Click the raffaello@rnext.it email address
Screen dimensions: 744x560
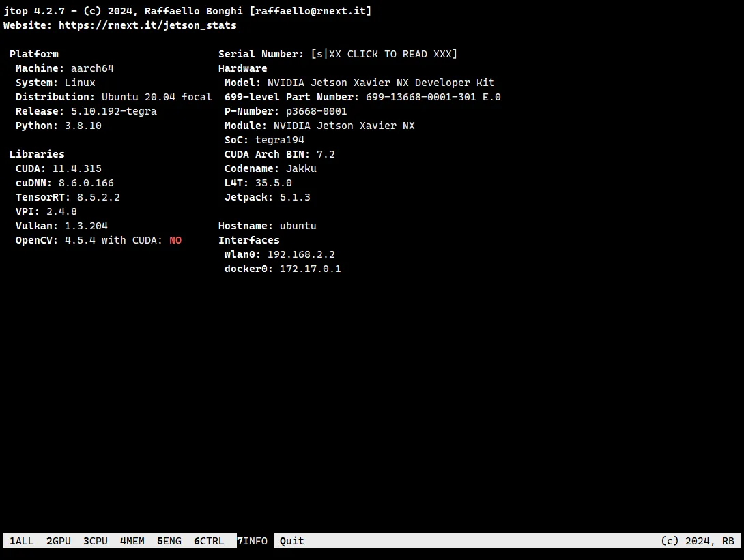pos(311,11)
